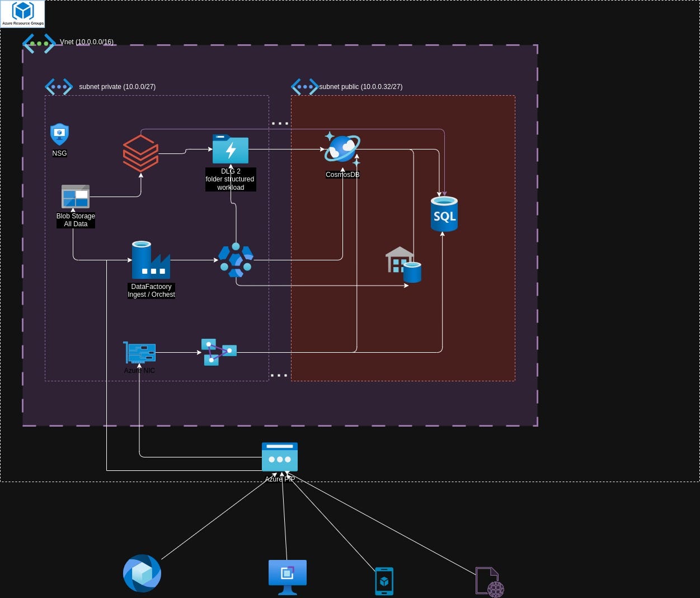
Task: Select the DLG 2 folder structured workload icon
Action: tap(231, 149)
